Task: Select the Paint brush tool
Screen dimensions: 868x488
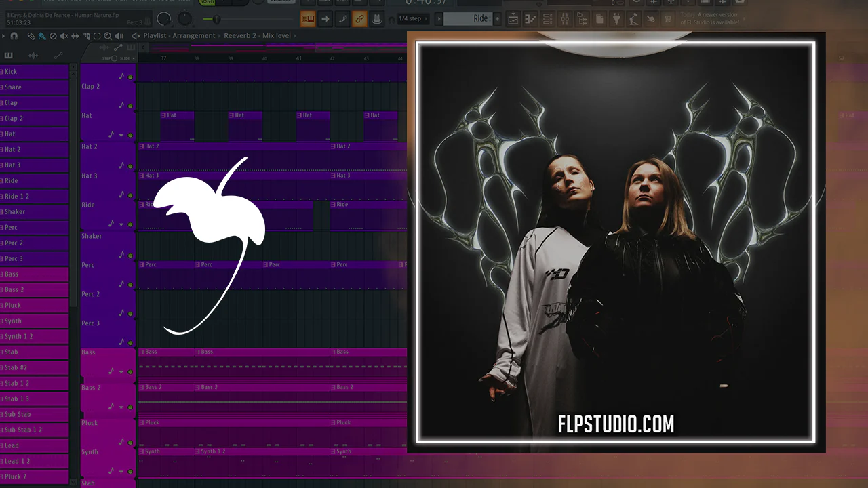Action: pyautogui.click(x=42, y=36)
